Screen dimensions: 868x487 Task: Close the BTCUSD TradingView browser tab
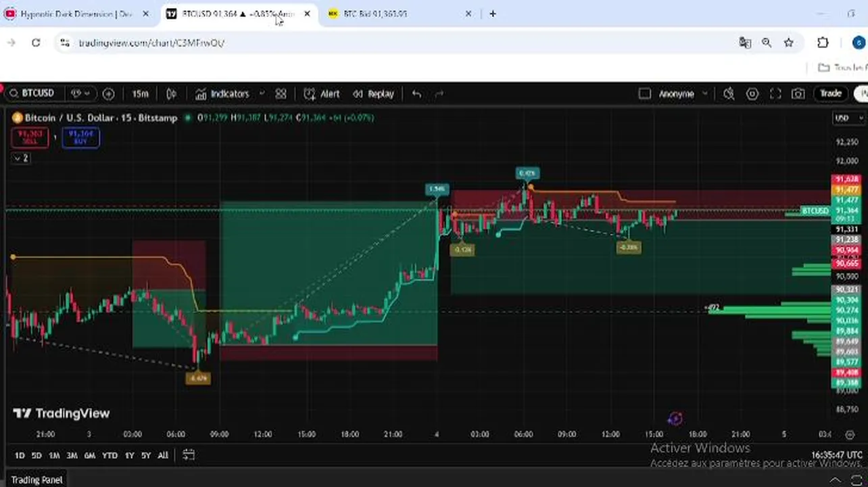307,14
